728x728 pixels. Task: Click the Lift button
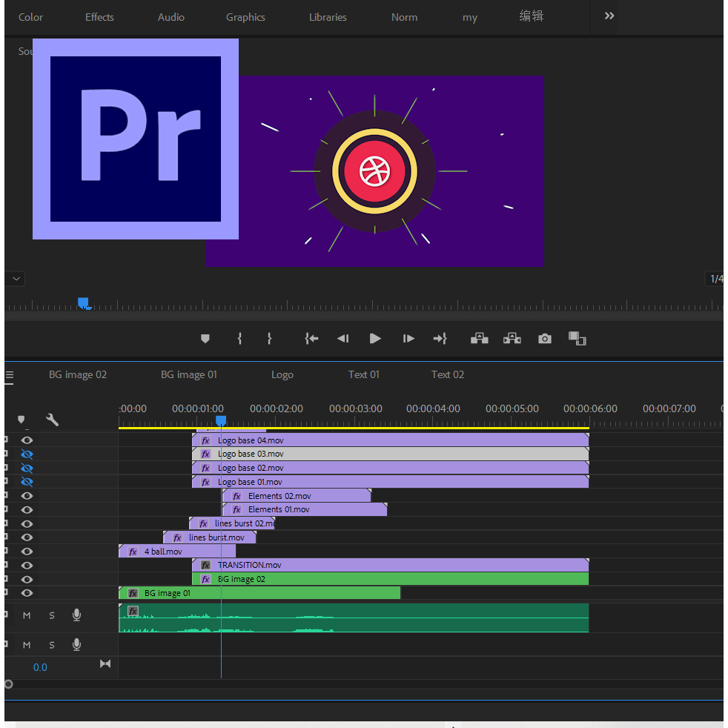coord(479,339)
